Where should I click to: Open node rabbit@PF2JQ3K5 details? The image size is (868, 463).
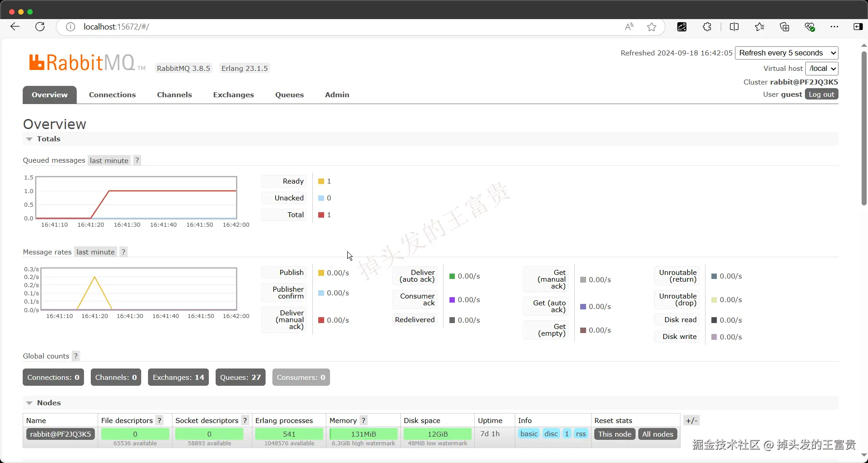tap(60, 434)
